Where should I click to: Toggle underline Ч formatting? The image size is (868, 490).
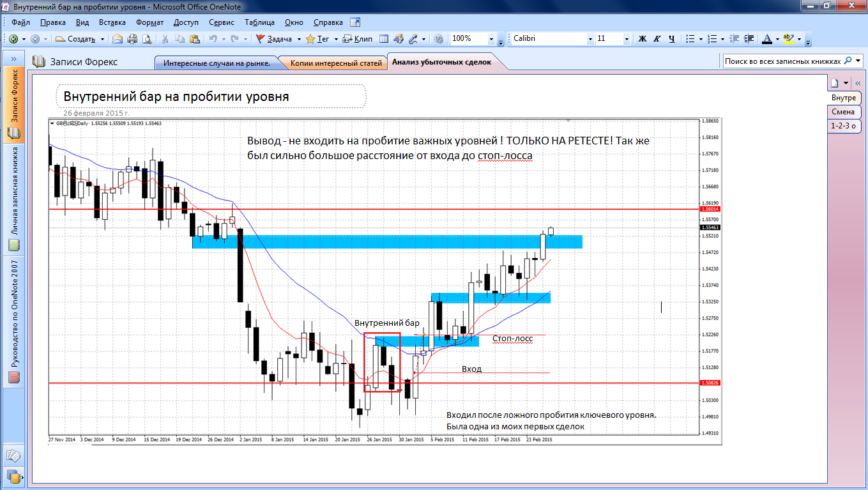pyautogui.click(x=671, y=39)
